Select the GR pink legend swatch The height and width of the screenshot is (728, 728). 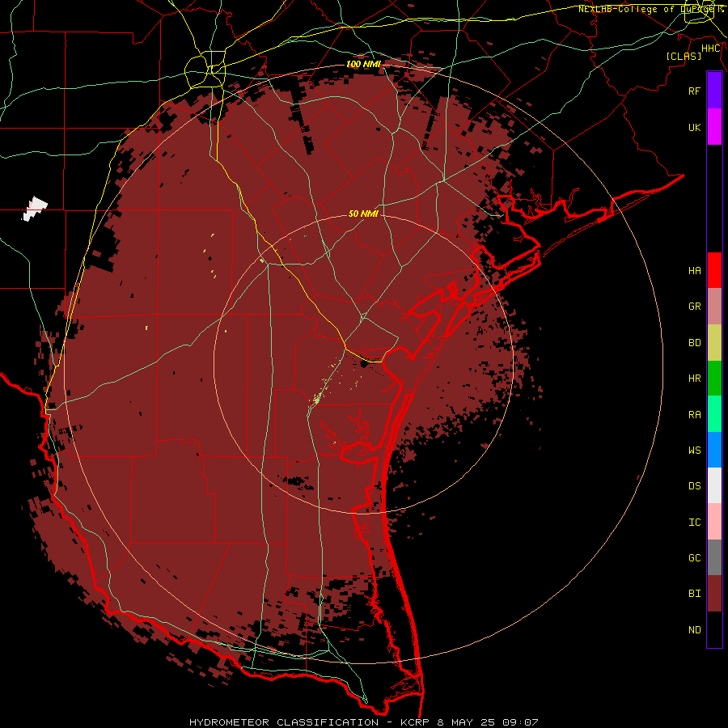(714, 307)
